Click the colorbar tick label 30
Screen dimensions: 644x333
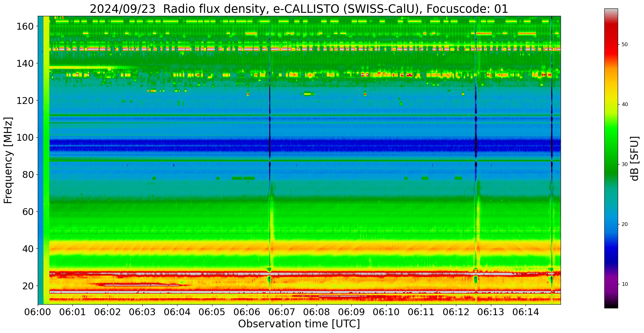pyautogui.click(x=625, y=164)
